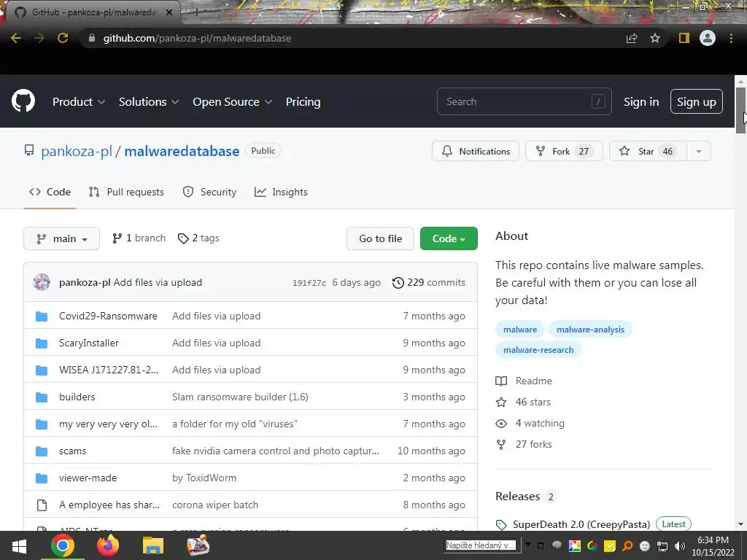
Task: Open Windows Start menu
Action: pos(19,545)
